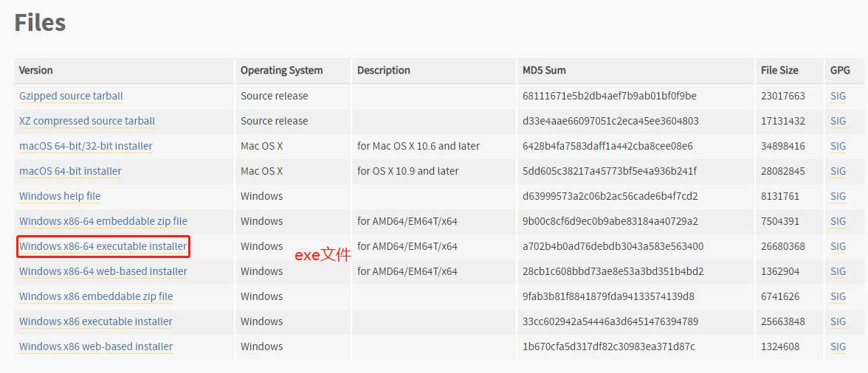Open SIG for Windows x86 web-based installer
Viewport: 868px width, 373px height.
coord(838,346)
